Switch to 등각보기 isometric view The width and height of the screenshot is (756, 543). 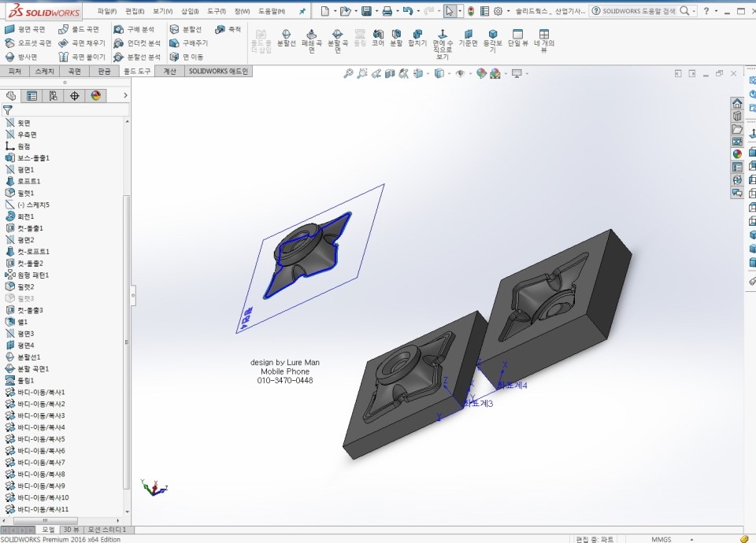click(493, 41)
